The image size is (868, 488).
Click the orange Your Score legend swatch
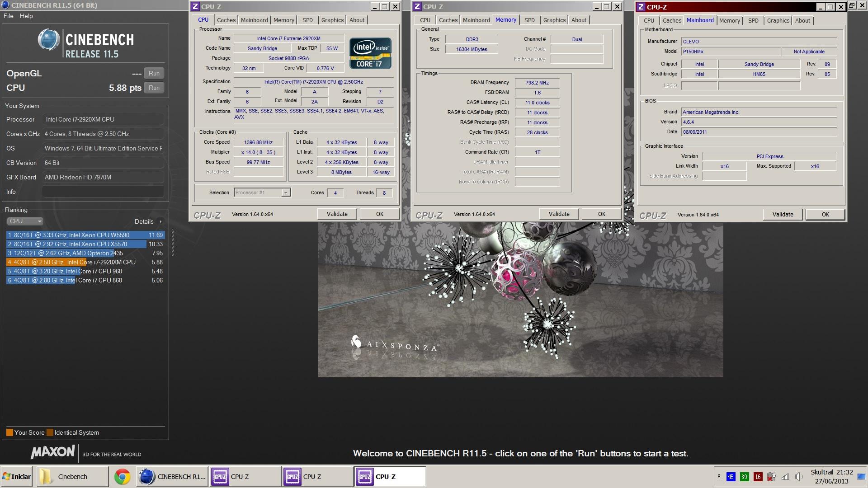[9, 432]
